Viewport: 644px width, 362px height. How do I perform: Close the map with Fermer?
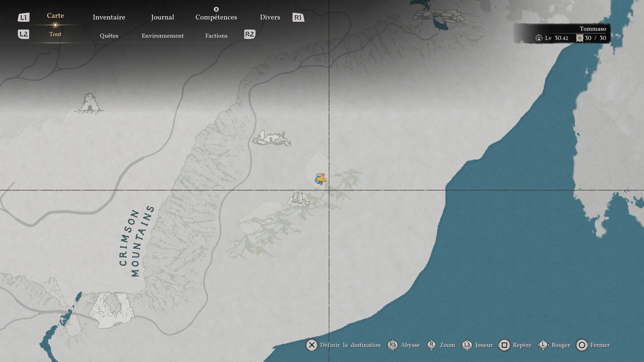point(600,345)
